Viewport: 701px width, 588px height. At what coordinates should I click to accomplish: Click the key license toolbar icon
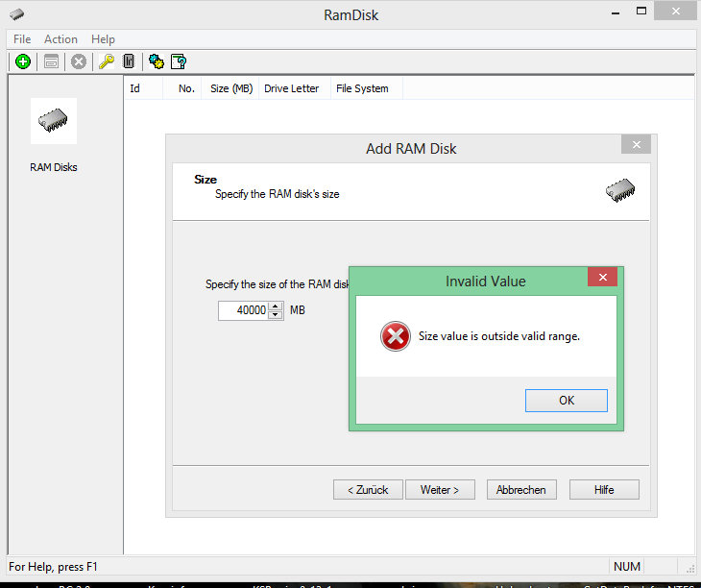click(x=107, y=61)
